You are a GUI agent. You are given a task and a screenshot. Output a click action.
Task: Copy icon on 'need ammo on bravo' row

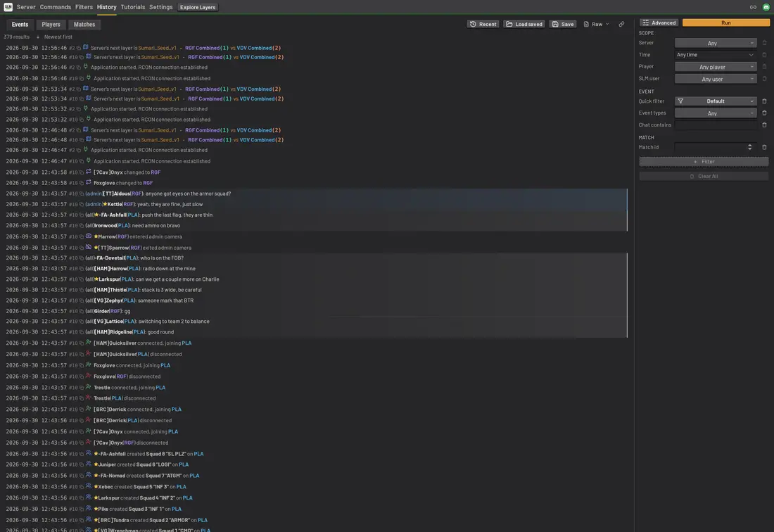82,225
